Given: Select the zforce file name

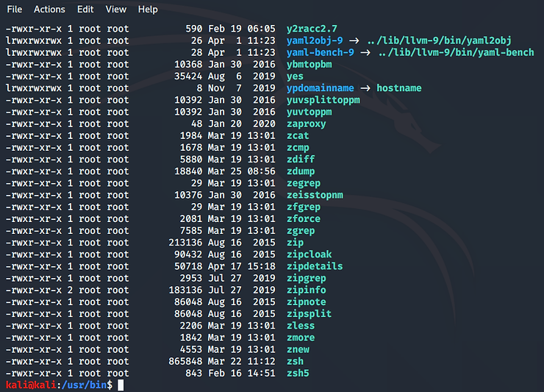Looking at the screenshot, I should pyautogui.click(x=304, y=218).
